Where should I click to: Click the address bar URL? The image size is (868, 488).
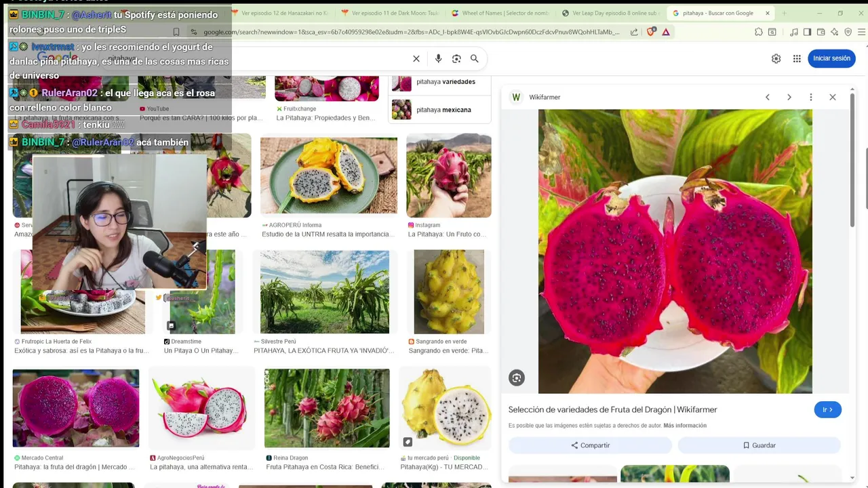tap(411, 32)
